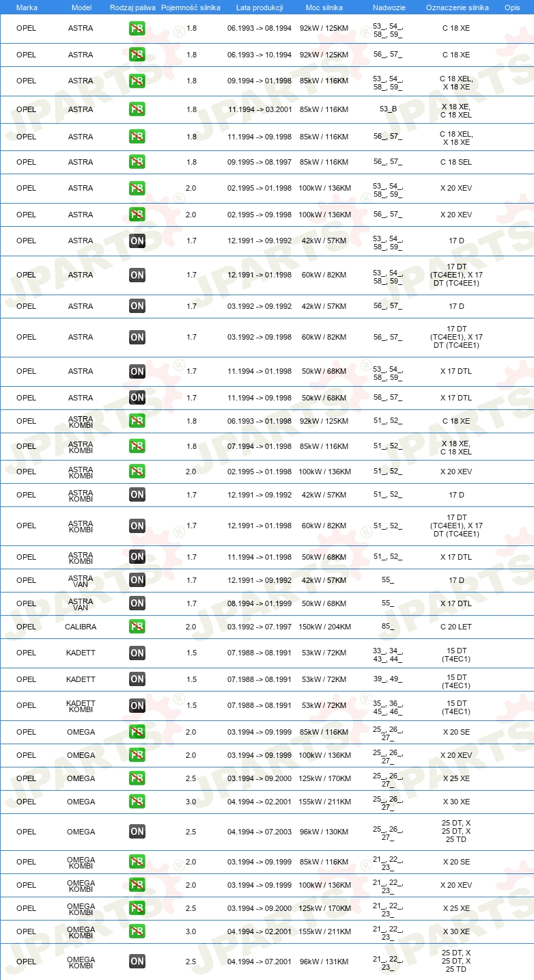Click the ON icon for ASTRA X 17 DTL 53_ body
Image resolution: width=534 pixels, height=980 pixels.
(x=137, y=371)
